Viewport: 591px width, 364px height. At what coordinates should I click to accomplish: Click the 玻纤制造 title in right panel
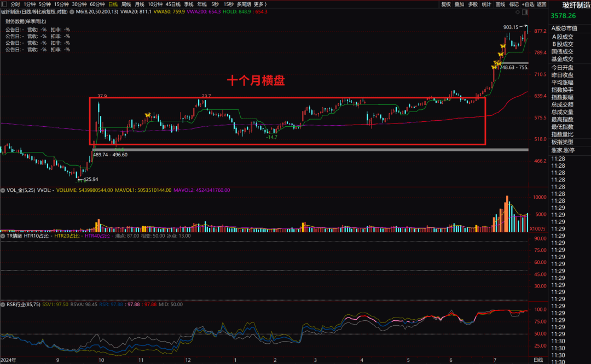pos(576,5)
